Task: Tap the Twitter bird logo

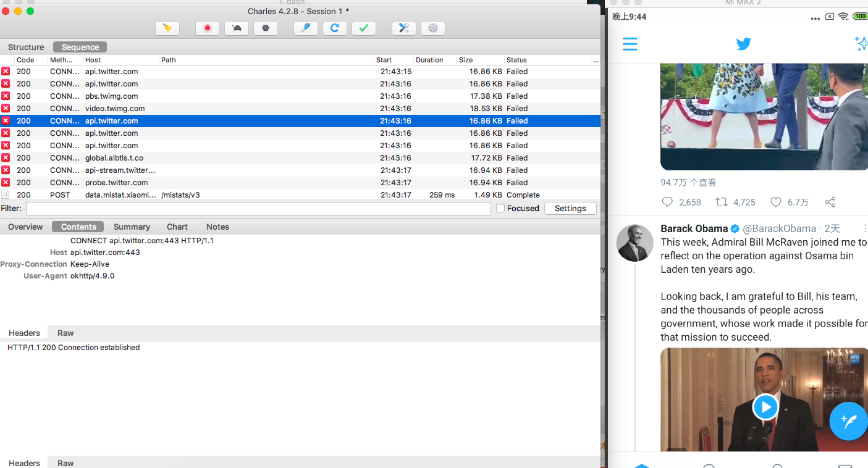Action: pos(743,44)
